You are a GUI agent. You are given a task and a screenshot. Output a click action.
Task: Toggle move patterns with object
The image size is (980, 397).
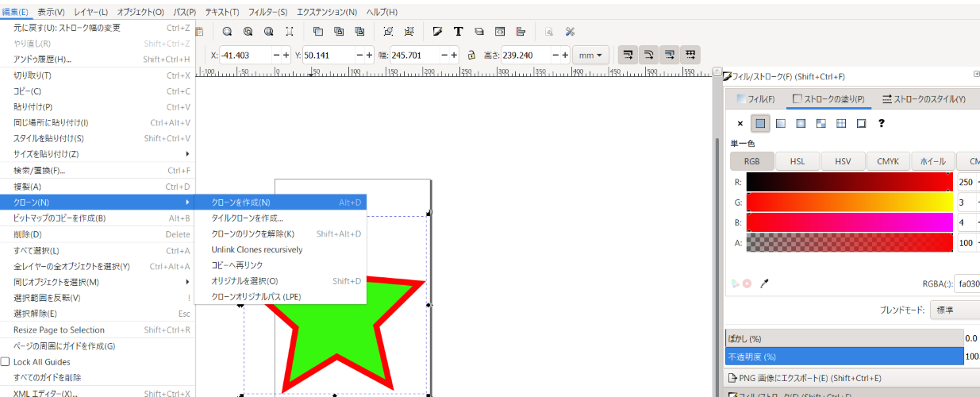click(x=691, y=55)
